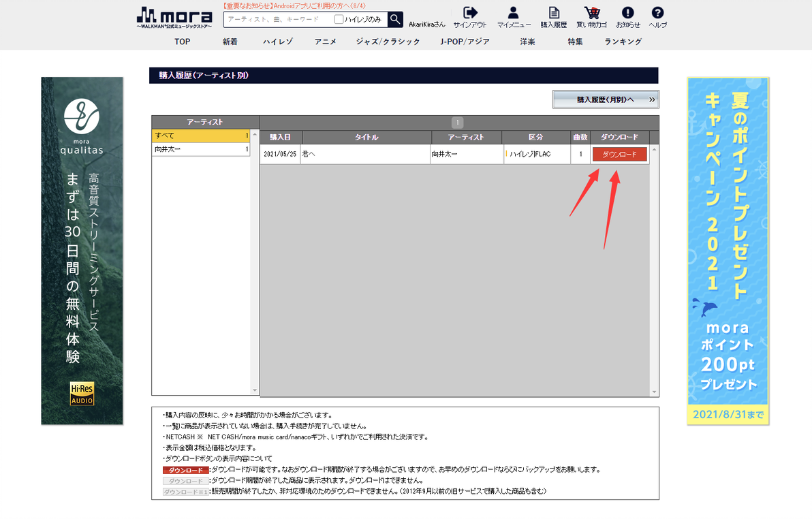Select すべて in artist list
Image resolution: width=812 pixels, height=519 pixels.
coord(201,136)
